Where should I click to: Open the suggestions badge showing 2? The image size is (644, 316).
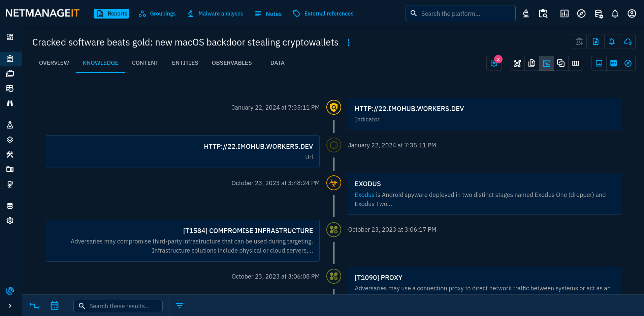pyautogui.click(x=494, y=63)
